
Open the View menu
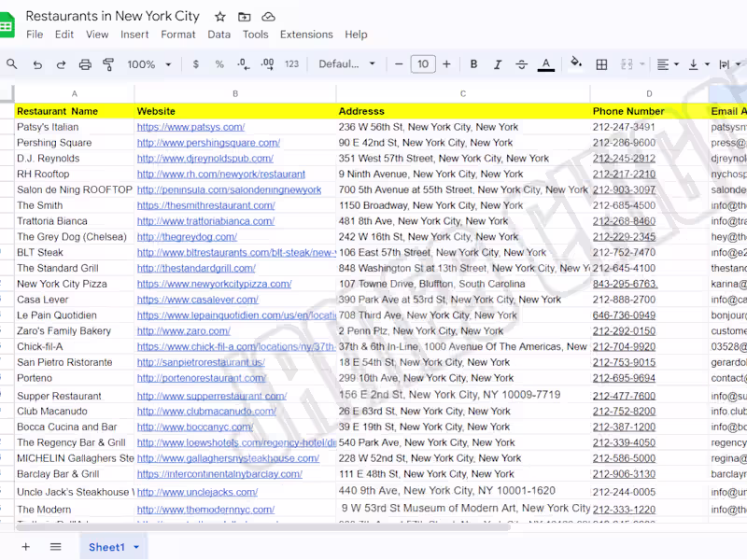[x=97, y=35]
